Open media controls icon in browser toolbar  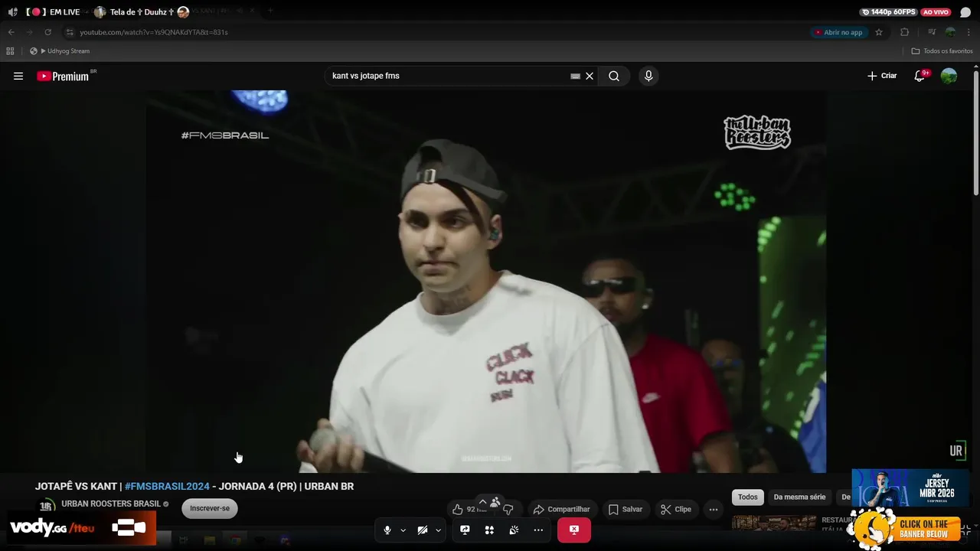(x=932, y=32)
